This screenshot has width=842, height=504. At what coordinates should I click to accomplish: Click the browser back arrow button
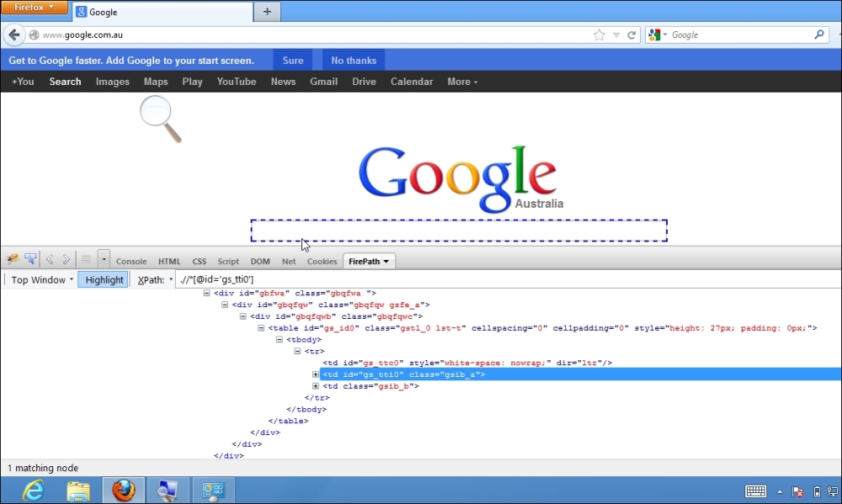(14, 34)
